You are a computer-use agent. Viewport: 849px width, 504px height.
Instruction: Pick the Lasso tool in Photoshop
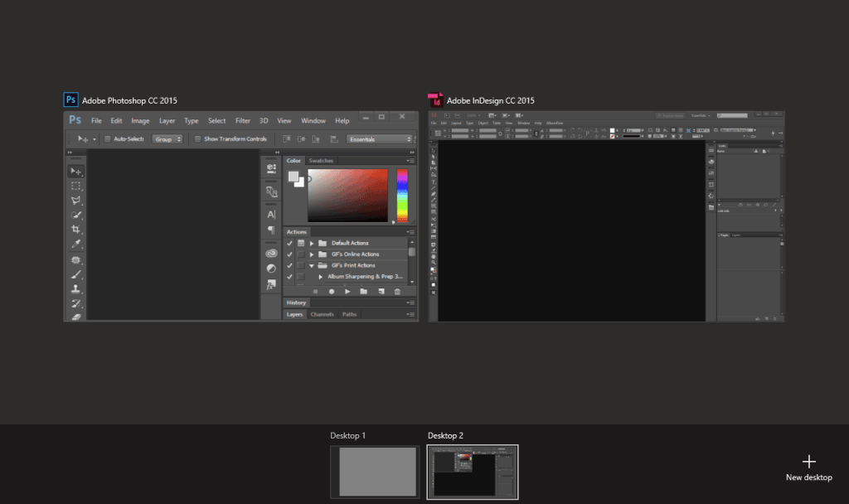pos(75,201)
